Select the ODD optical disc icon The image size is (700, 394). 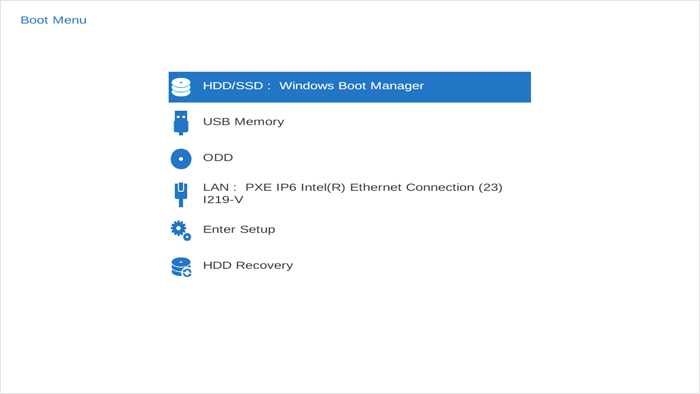tap(181, 159)
